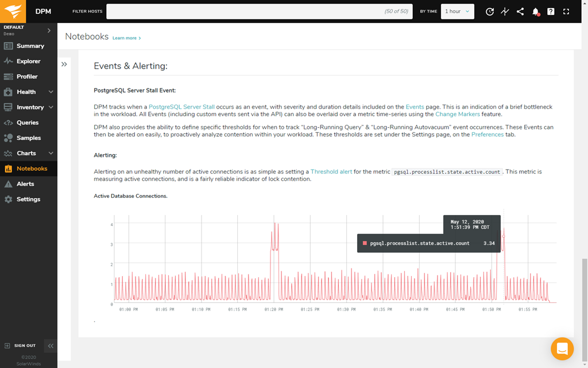Open the chat support widget
The width and height of the screenshot is (588, 368).
(562, 348)
